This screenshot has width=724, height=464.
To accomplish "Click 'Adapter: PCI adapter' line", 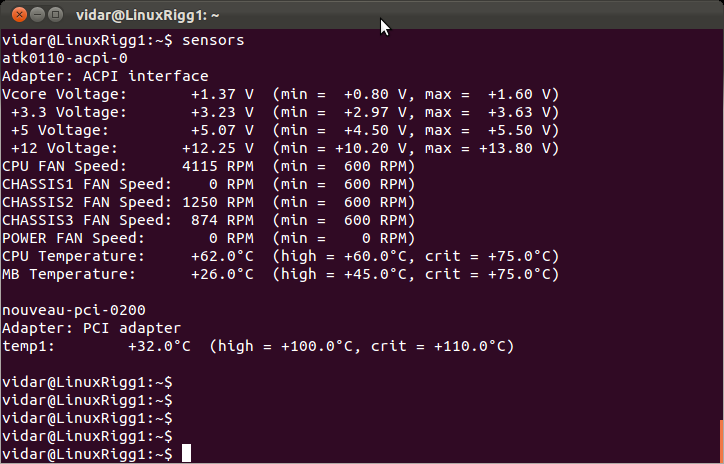I will click(91, 328).
